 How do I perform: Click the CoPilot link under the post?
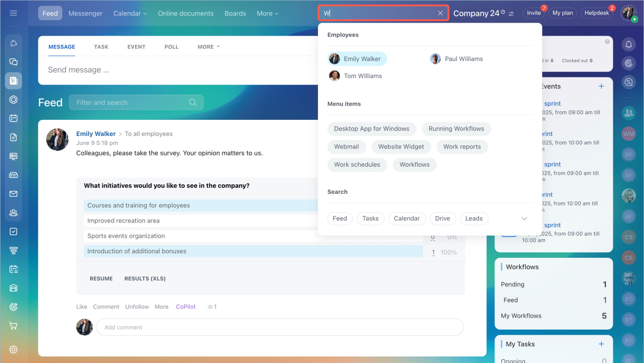point(186,307)
